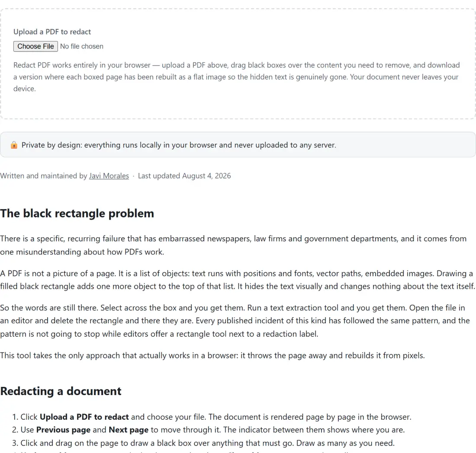This screenshot has width=476, height=453.
Task: Click the 'Last updated August 4, 2026' text
Action: click(184, 176)
